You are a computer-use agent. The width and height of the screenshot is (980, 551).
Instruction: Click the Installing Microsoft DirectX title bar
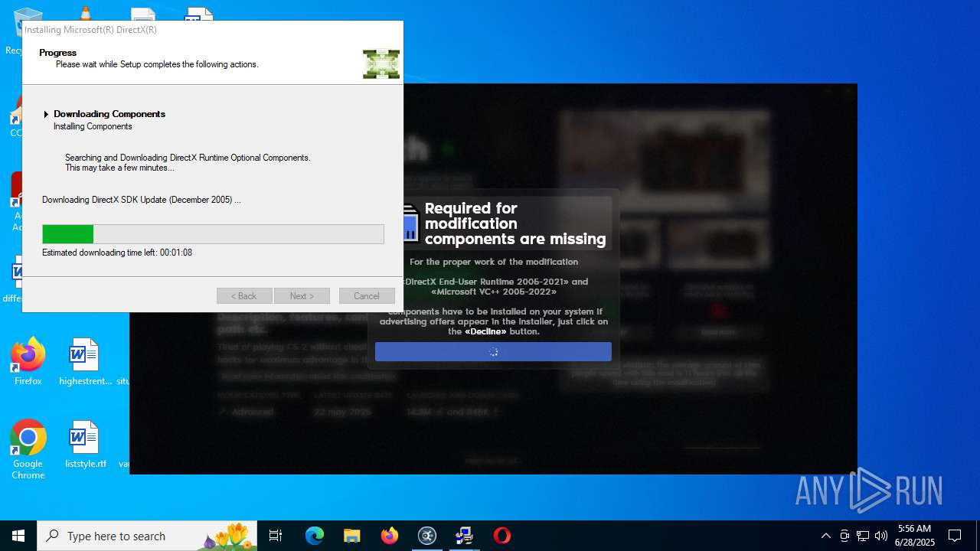point(212,30)
